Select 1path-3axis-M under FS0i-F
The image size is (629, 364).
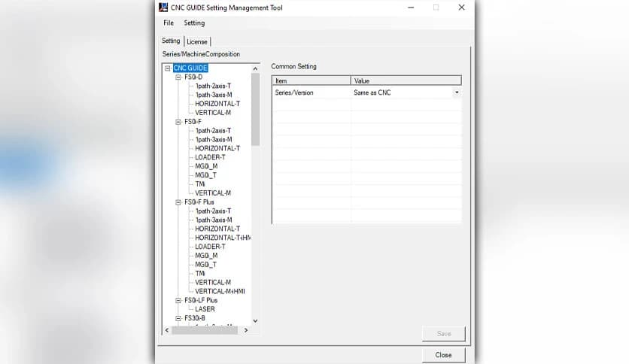click(x=214, y=139)
